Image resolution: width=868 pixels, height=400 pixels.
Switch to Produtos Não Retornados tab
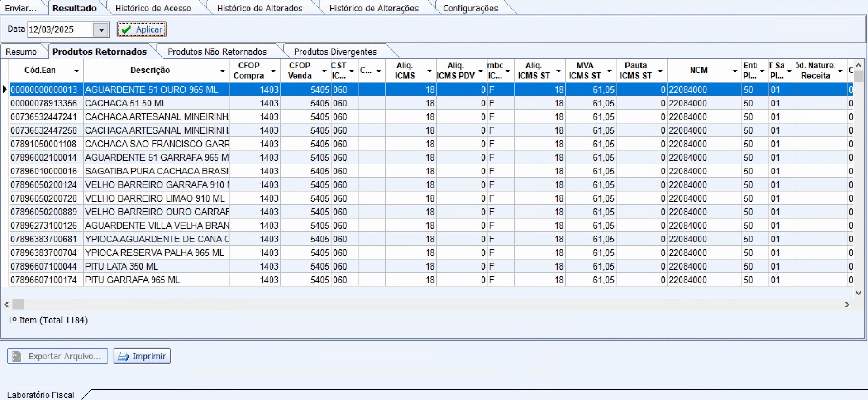point(217,52)
